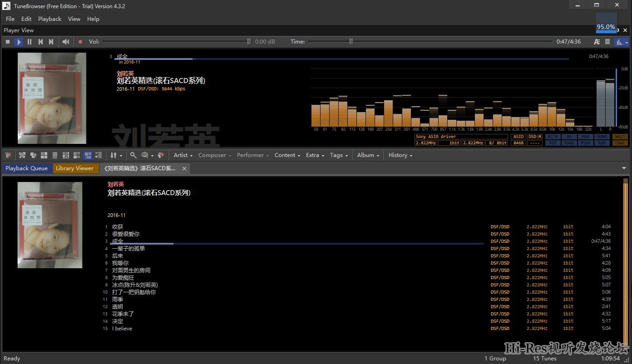
Task: Switch to the Playback Queue tab
Action: (26, 168)
